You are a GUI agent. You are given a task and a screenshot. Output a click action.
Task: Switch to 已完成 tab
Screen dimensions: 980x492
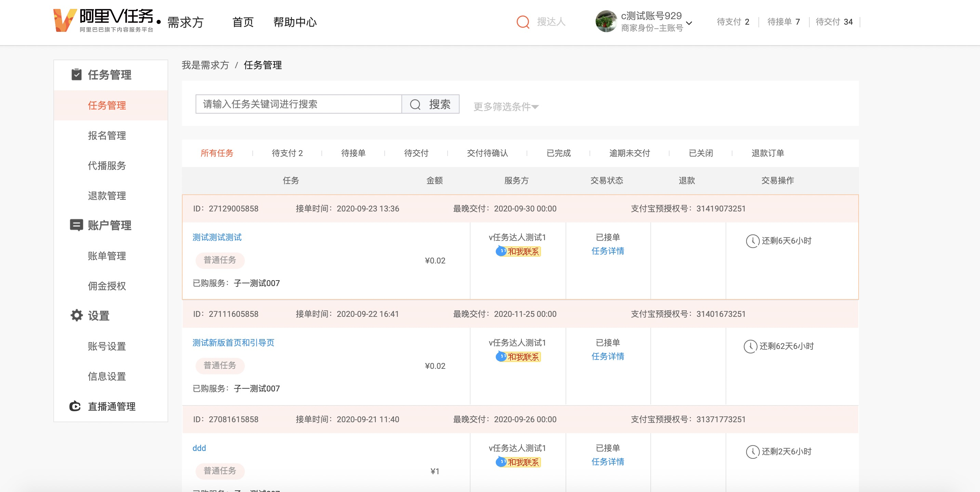point(558,153)
